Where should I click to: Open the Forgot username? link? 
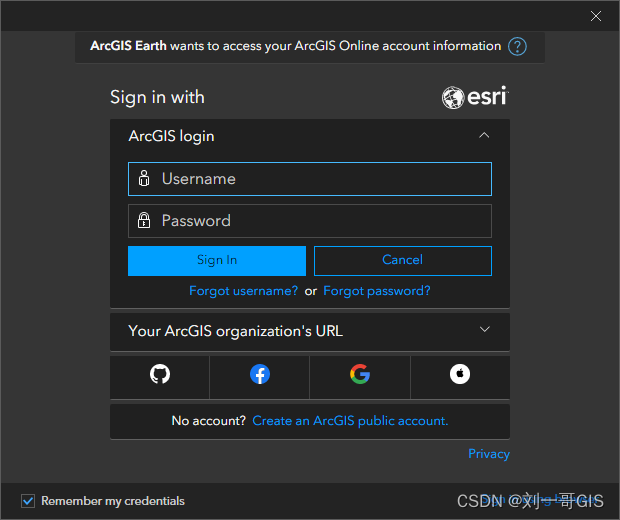click(243, 291)
